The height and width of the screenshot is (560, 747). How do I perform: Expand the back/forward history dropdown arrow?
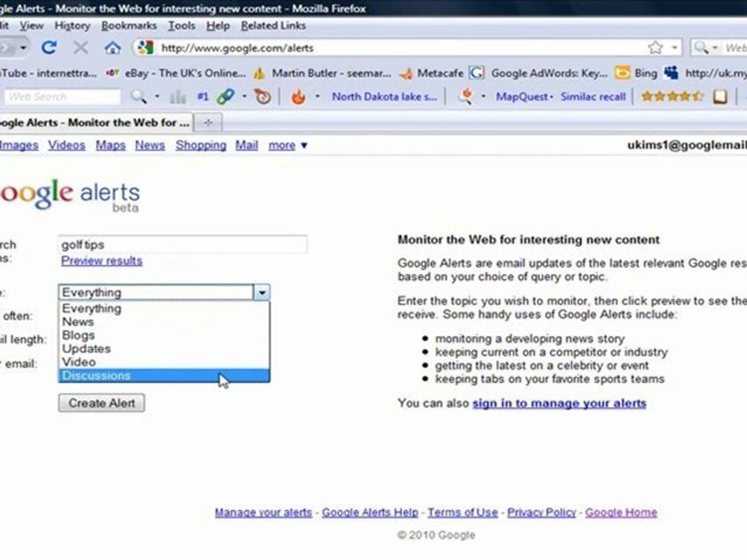23,48
